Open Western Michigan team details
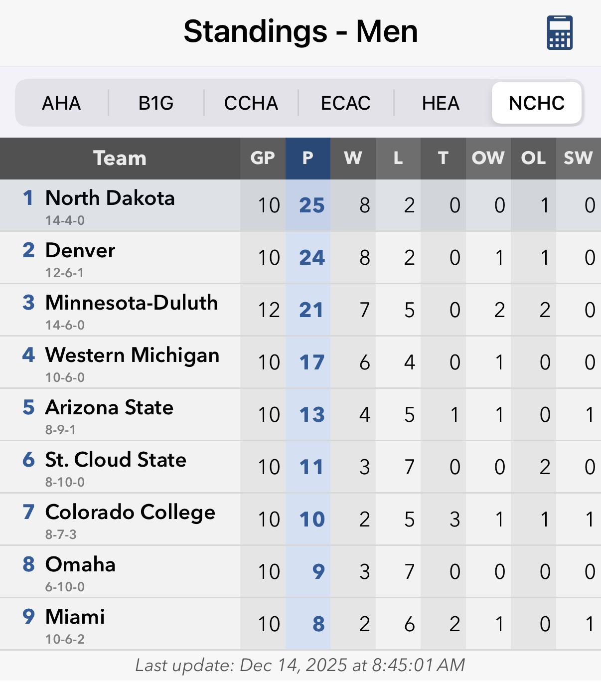This screenshot has width=601, height=700. tap(132, 355)
